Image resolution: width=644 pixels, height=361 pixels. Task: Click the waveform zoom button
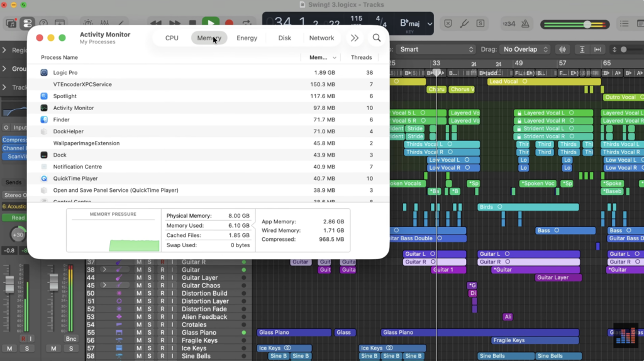[x=563, y=49]
